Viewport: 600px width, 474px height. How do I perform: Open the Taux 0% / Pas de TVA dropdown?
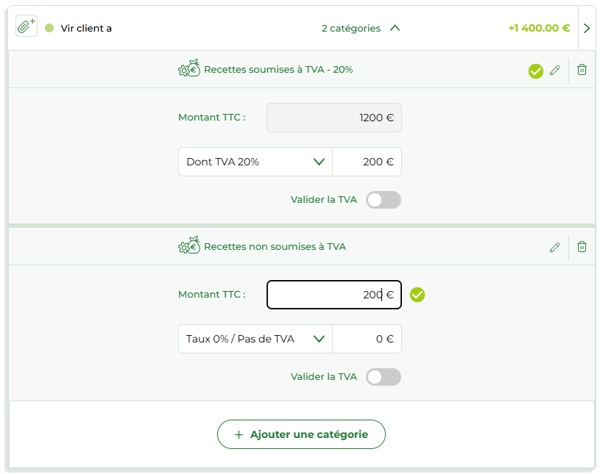[255, 339]
